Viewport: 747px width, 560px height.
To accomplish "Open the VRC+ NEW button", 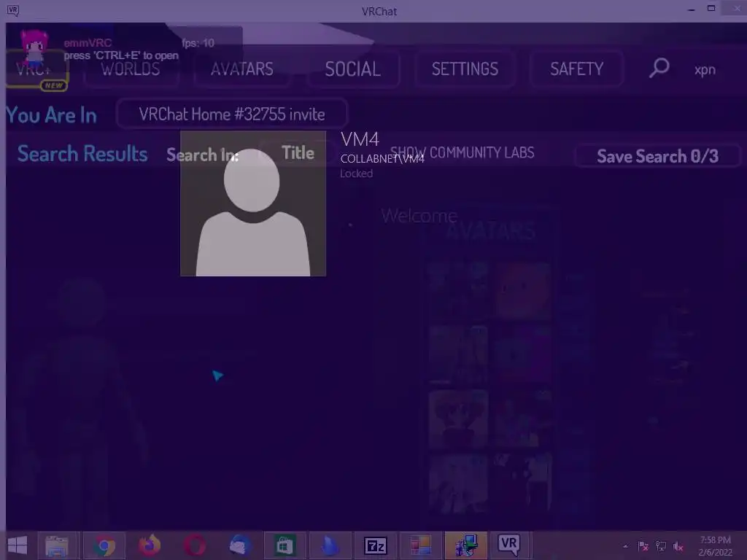I will pyautogui.click(x=36, y=71).
